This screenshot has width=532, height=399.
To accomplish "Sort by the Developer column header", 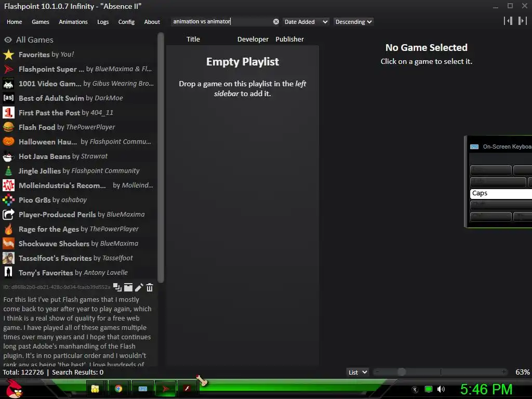I will (253, 39).
